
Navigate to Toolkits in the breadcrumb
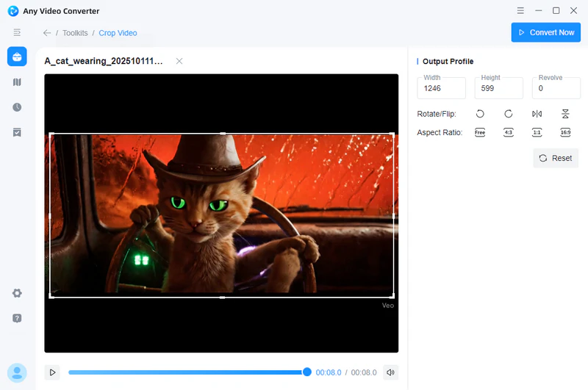click(x=75, y=33)
